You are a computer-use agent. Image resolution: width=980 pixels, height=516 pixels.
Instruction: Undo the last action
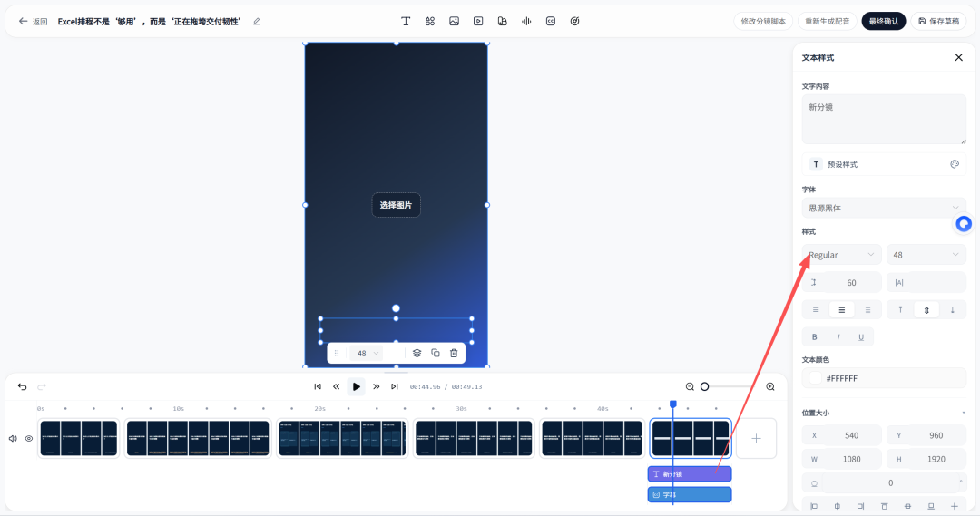pos(23,386)
